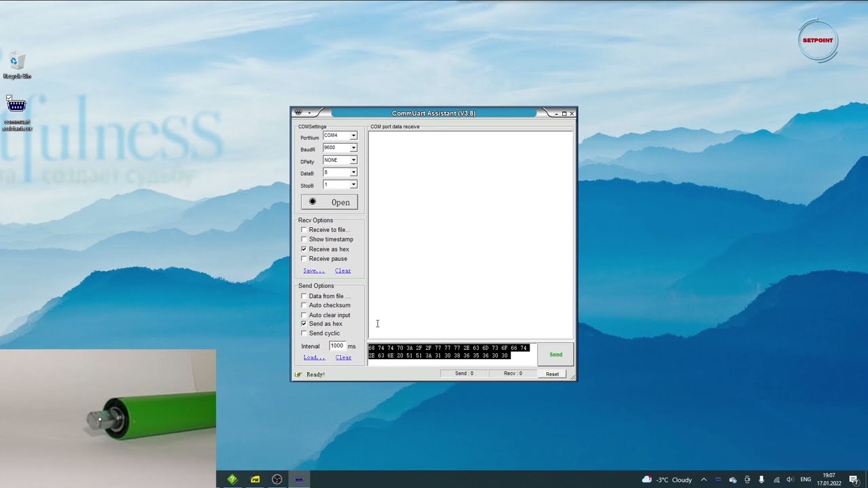Toggle Send as hex checkbox
This screenshot has width=868, height=488.
pyautogui.click(x=304, y=324)
